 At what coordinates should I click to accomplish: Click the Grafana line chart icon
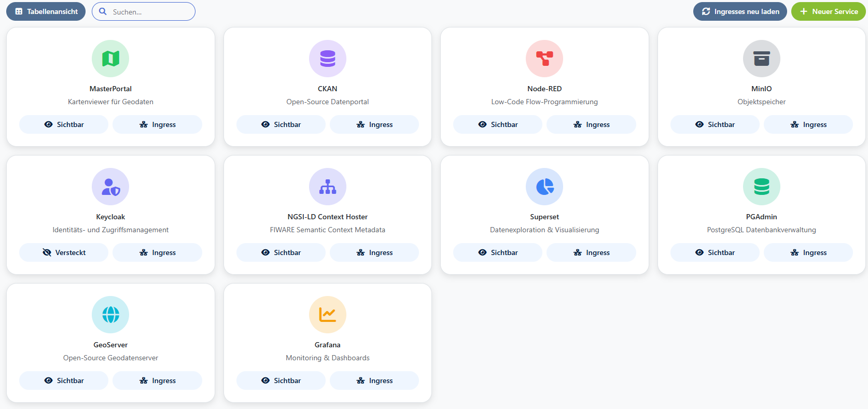pyautogui.click(x=328, y=315)
